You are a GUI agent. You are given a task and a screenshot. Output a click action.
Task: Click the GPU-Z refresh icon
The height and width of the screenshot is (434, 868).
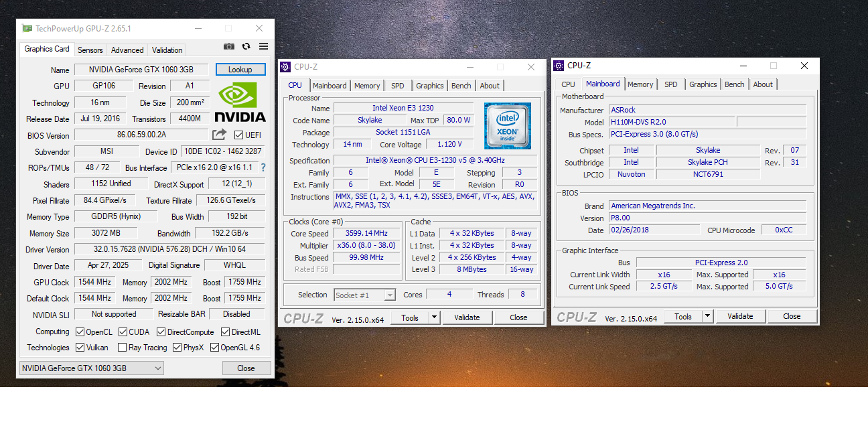coord(246,47)
